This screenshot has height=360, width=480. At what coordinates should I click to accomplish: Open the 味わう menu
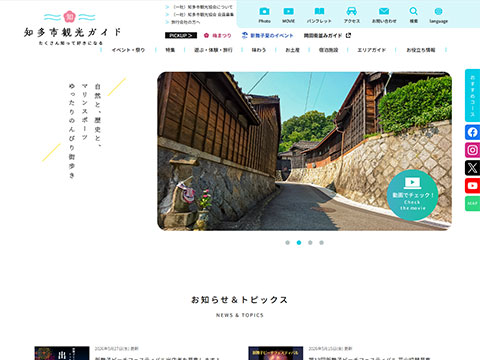[x=259, y=50]
